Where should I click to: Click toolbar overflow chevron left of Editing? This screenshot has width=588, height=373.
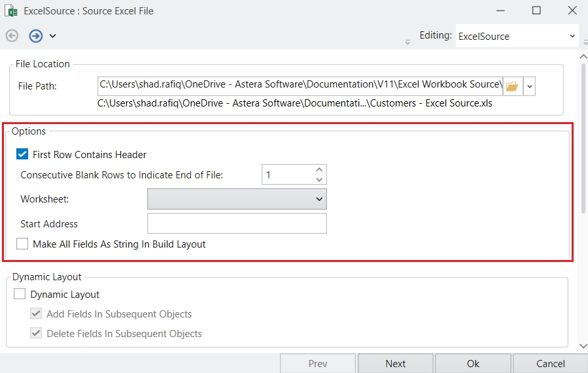(407, 42)
